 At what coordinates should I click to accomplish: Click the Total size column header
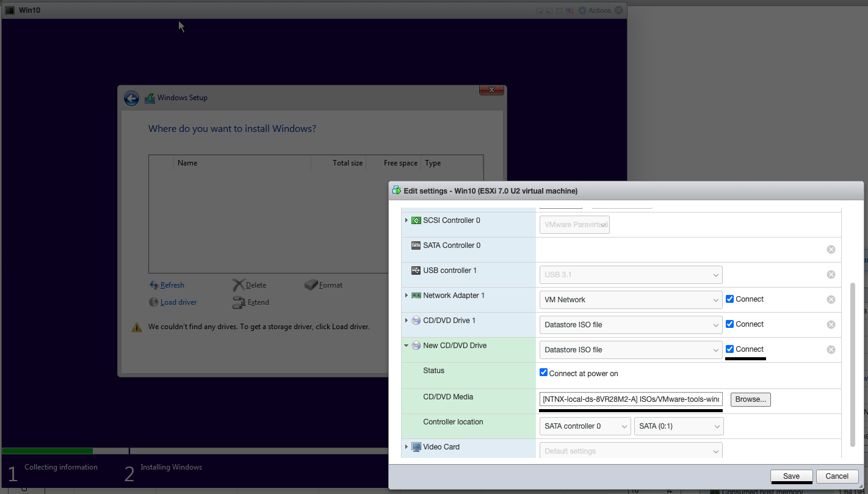[348, 163]
